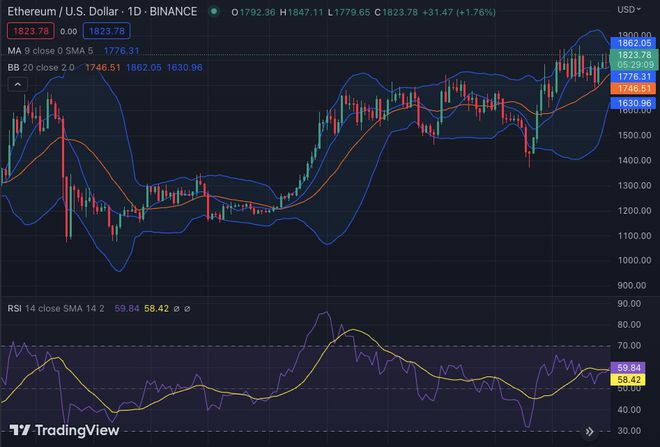Click the blue 1630.96 lower band price label
This screenshot has height=447, width=660.
pyautogui.click(x=634, y=102)
